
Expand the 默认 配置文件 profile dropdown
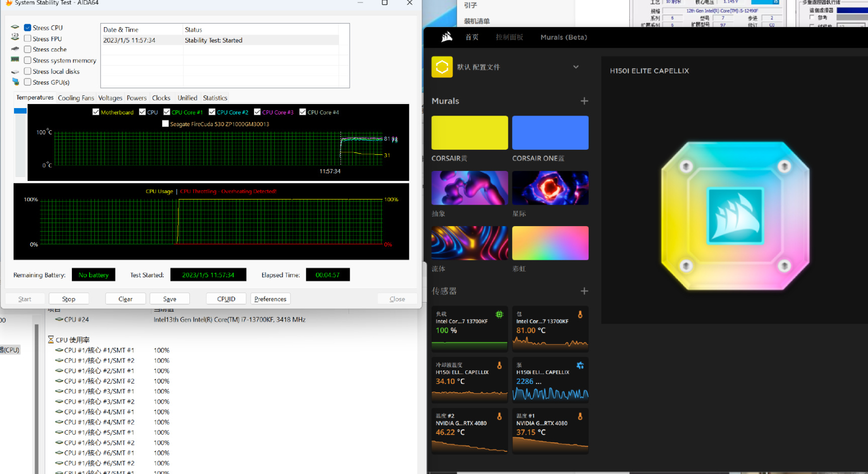(x=576, y=67)
